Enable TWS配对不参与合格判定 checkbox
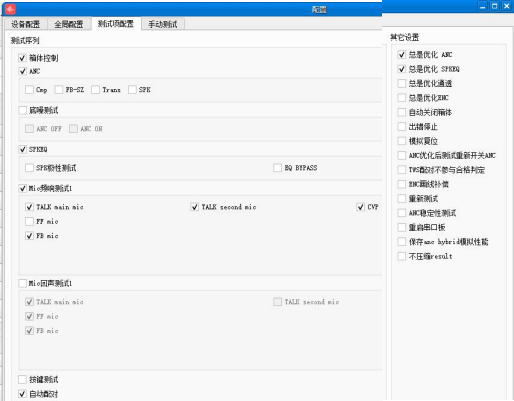Viewport: 514px width, 401px height. pos(402,170)
